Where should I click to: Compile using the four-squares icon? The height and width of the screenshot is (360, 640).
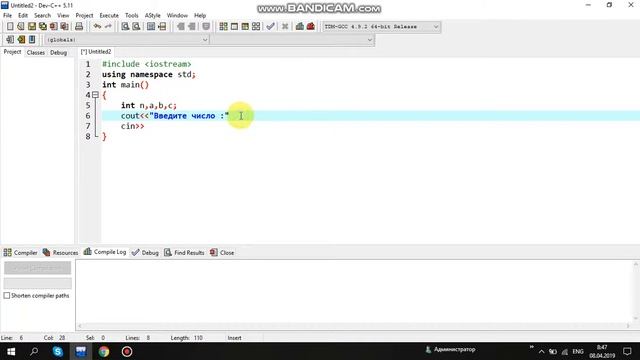coord(223,27)
